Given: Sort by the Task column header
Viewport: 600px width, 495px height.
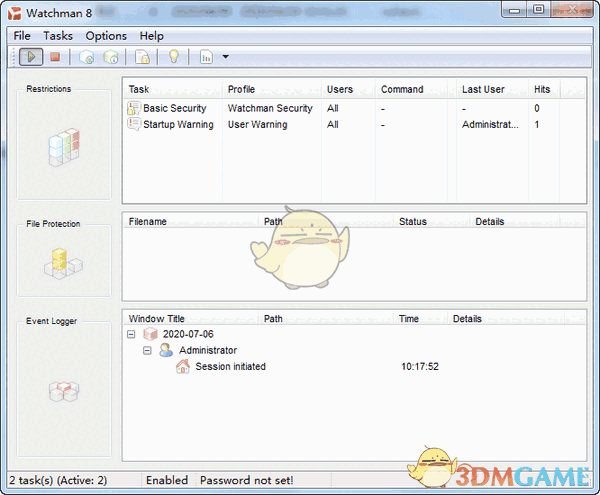Looking at the screenshot, I should click(x=173, y=89).
